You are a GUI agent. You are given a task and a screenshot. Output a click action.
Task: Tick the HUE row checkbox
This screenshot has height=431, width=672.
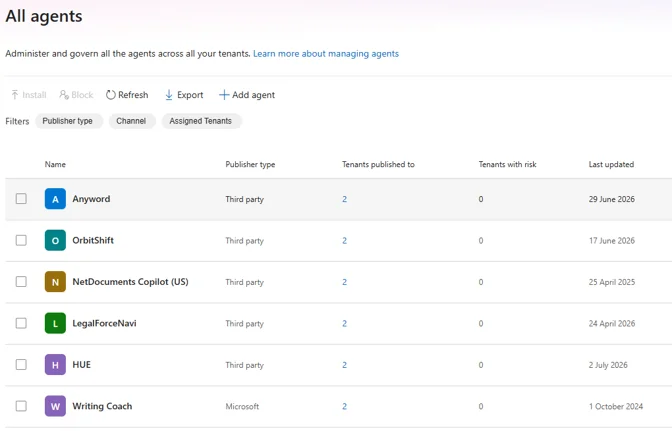21,365
